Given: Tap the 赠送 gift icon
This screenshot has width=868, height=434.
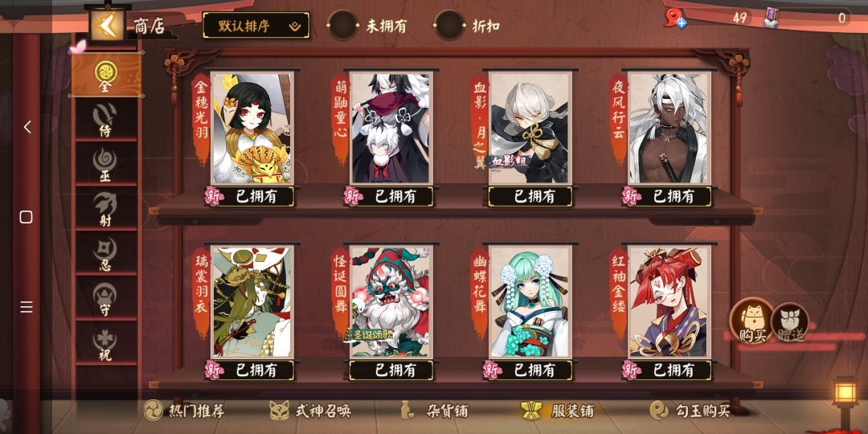Looking at the screenshot, I should tap(790, 323).
